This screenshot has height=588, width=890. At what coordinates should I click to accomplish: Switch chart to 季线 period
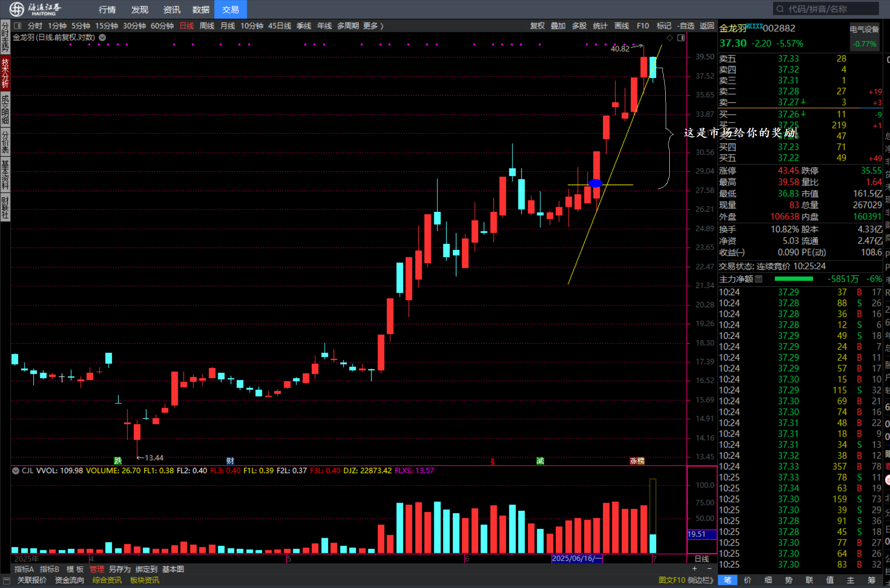[x=304, y=26]
